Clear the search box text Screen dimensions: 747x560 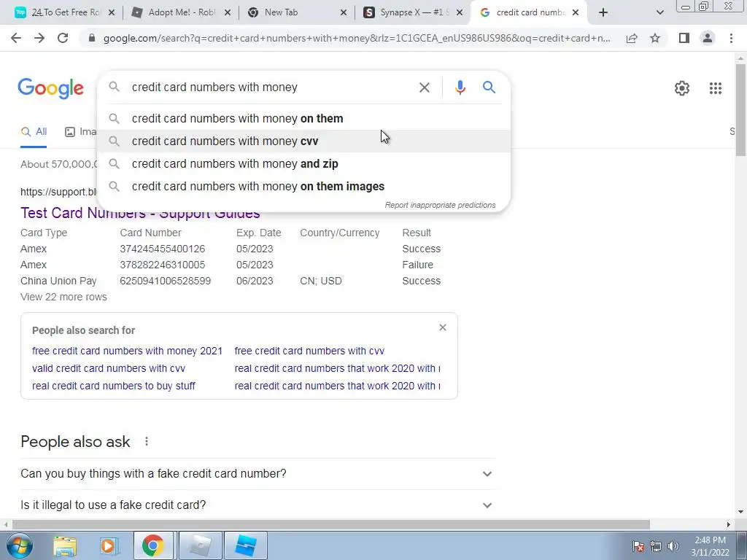click(424, 87)
